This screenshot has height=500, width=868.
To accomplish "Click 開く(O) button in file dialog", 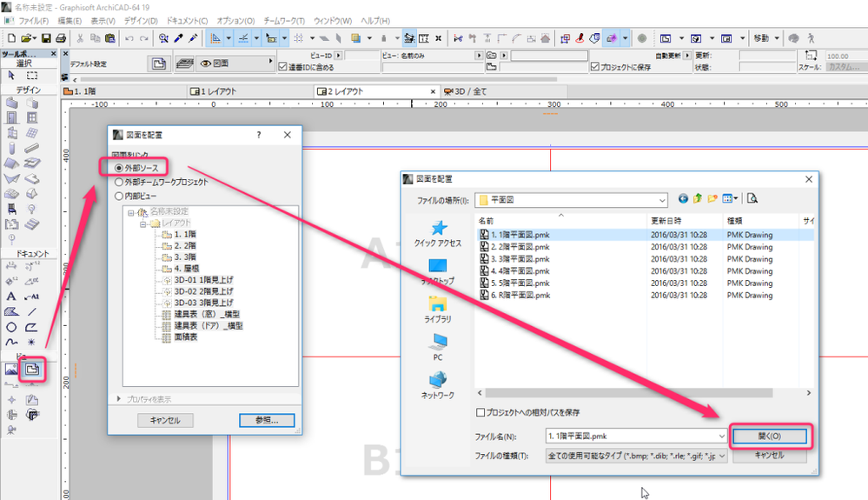I will coord(770,437).
